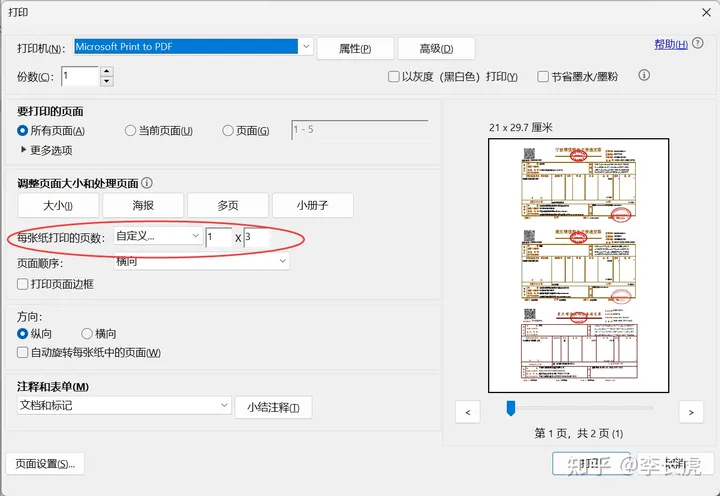Image resolution: width=720 pixels, height=496 pixels.
Task: Open the 页面顺序 dropdown
Action: coord(282,262)
